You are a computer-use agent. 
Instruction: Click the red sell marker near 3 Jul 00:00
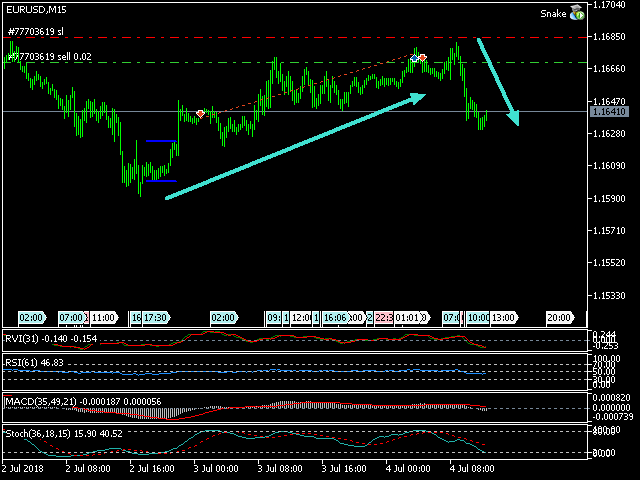[x=200, y=113]
